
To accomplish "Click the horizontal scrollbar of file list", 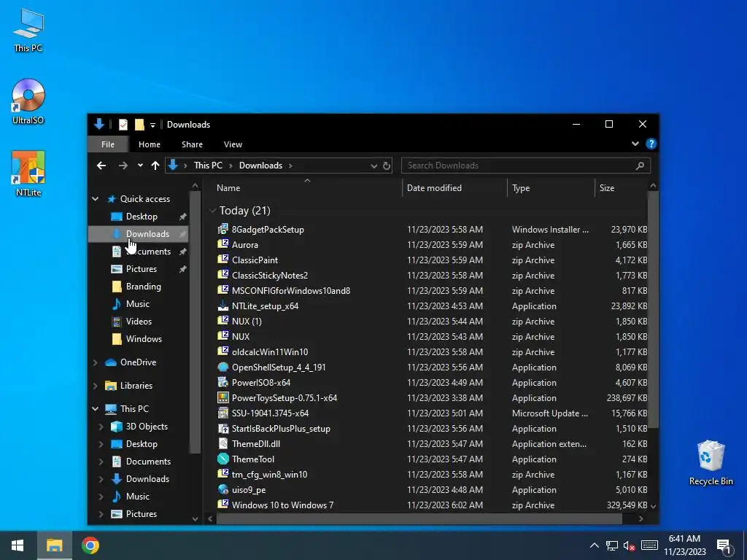I will (419, 518).
